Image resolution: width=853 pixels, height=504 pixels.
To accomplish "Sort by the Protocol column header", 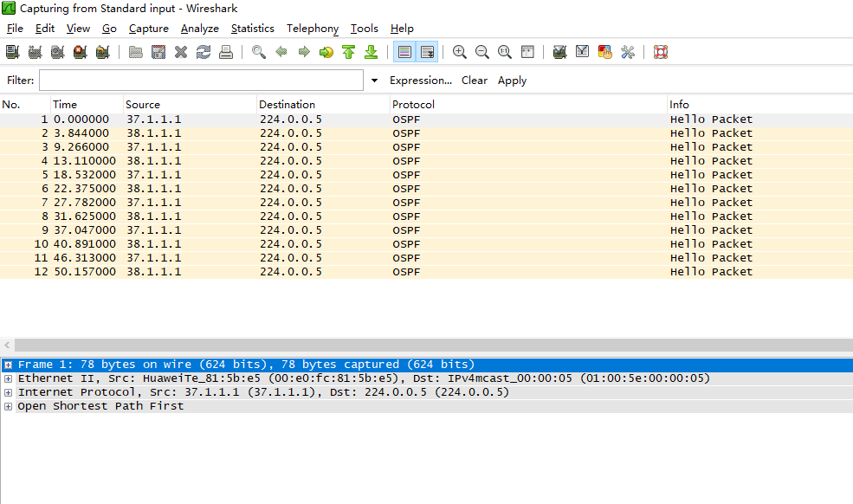I will point(529,105).
